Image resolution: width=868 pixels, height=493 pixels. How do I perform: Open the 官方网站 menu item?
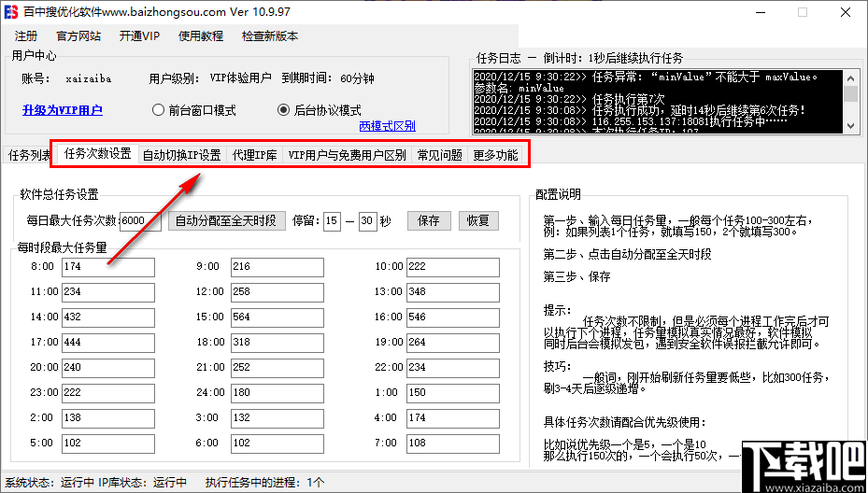coord(78,36)
